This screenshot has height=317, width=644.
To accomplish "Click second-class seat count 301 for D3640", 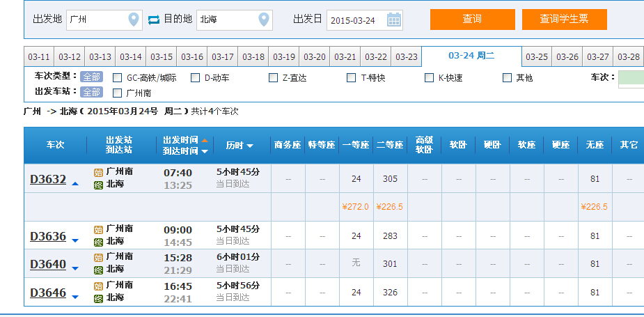I will pos(390,264).
